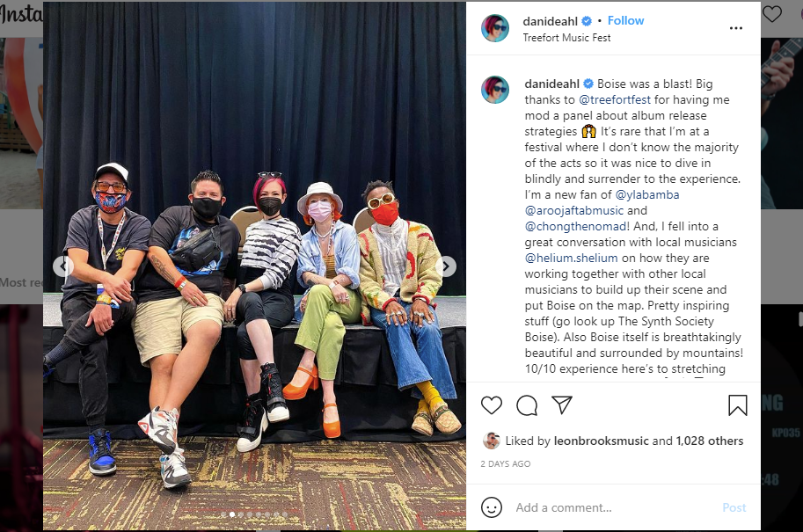
Task: Click the verified badge beside danideahl header
Action: click(587, 21)
